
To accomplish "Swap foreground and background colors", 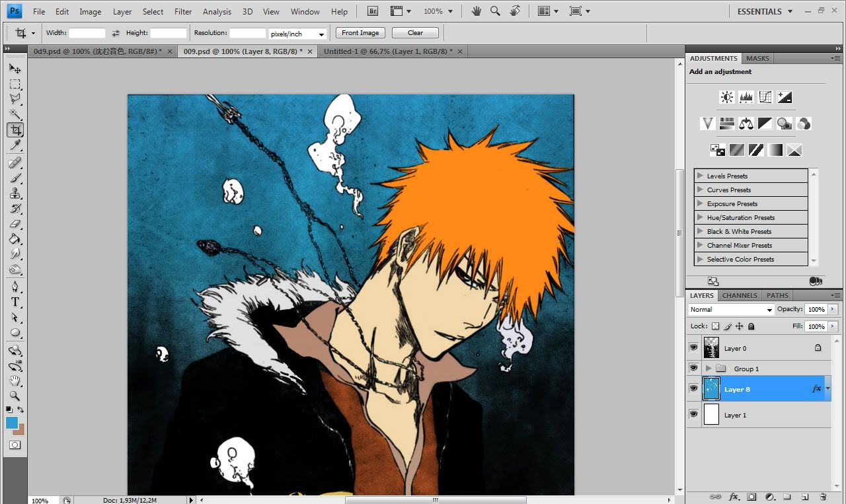I will [x=21, y=410].
